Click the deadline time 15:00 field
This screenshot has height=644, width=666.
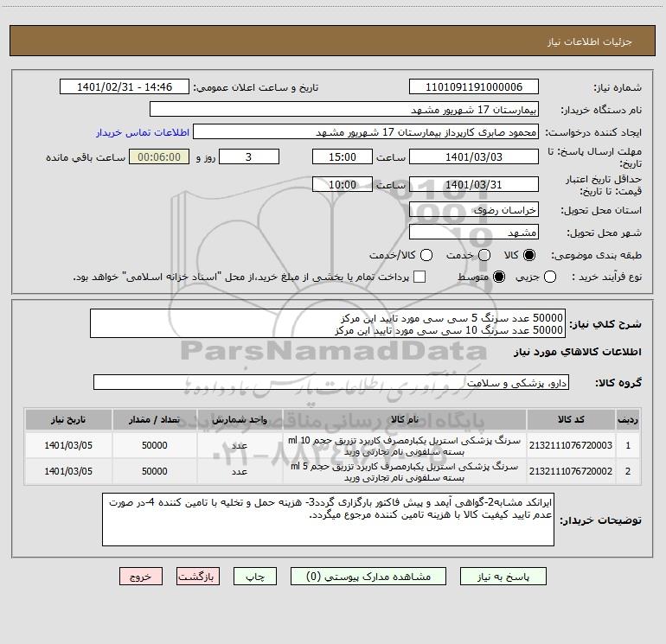[x=343, y=156]
